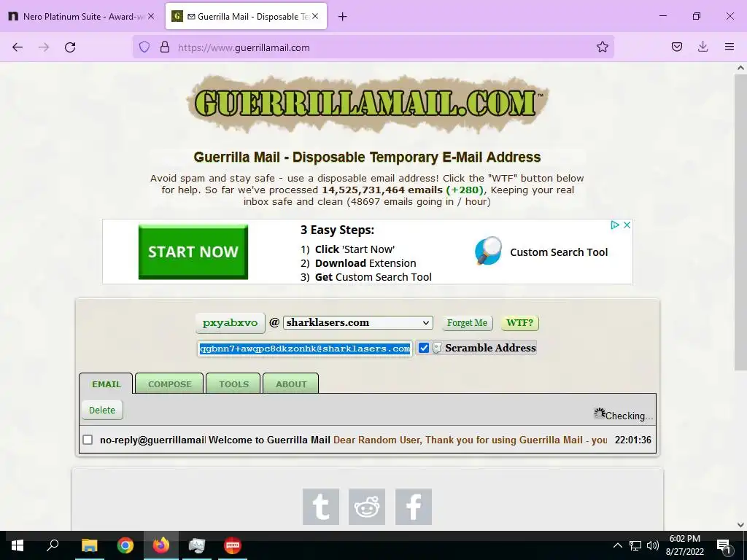Switch to the EMAIL tab
The image size is (747, 560).
coord(107,384)
